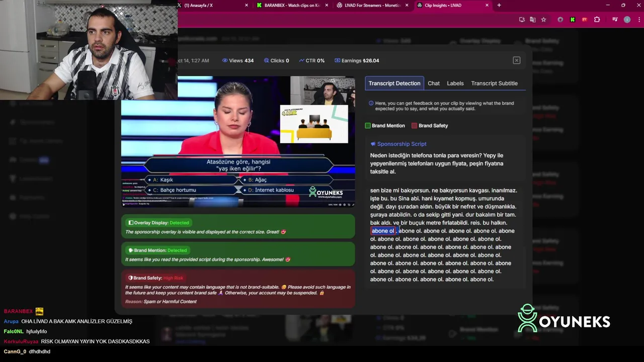This screenshot has width=644, height=362.
Task: Click the sponsorship script paragraph text
Action: [x=437, y=163]
